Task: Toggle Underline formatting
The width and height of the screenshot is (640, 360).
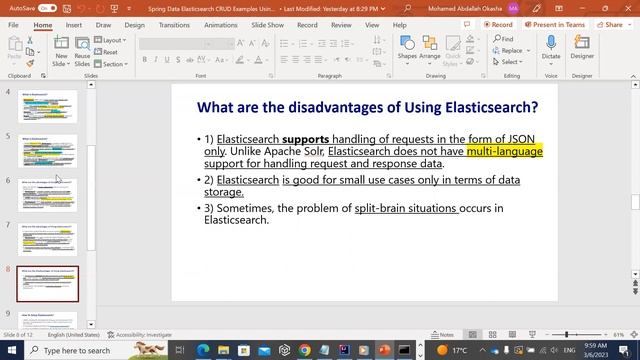Action: coord(167,60)
